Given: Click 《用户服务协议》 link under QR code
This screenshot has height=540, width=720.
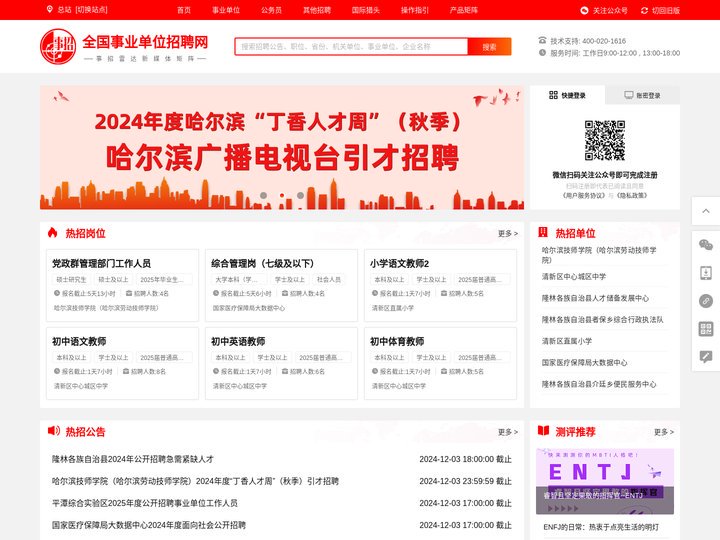Looking at the screenshot, I should [x=585, y=195].
